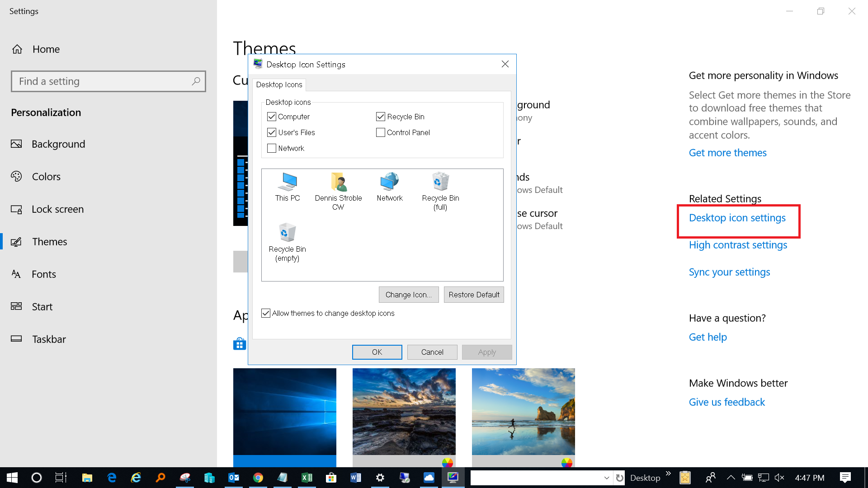Click the Control Panel checkbox
The image size is (868, 488).
click(x=380, y=131)
